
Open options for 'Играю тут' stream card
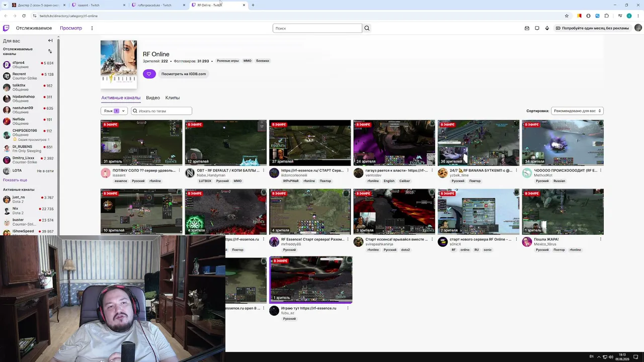pos(348,308)
